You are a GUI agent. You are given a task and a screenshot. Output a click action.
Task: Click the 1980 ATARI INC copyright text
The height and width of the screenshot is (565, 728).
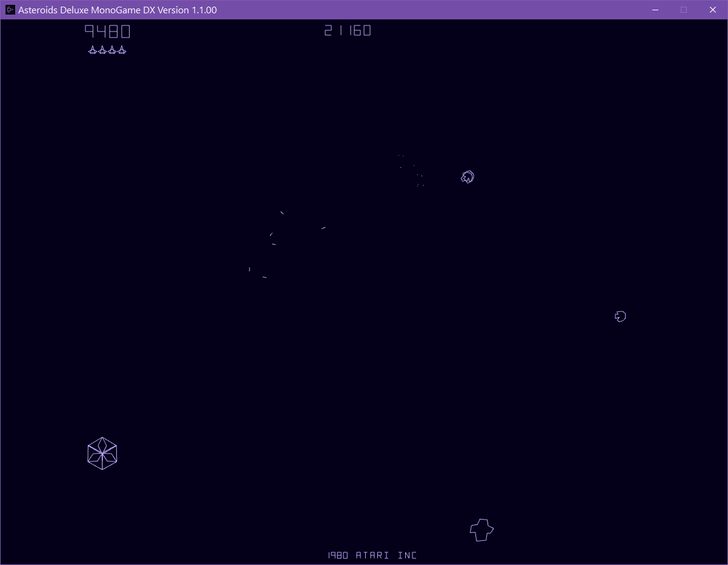(372, 555)
